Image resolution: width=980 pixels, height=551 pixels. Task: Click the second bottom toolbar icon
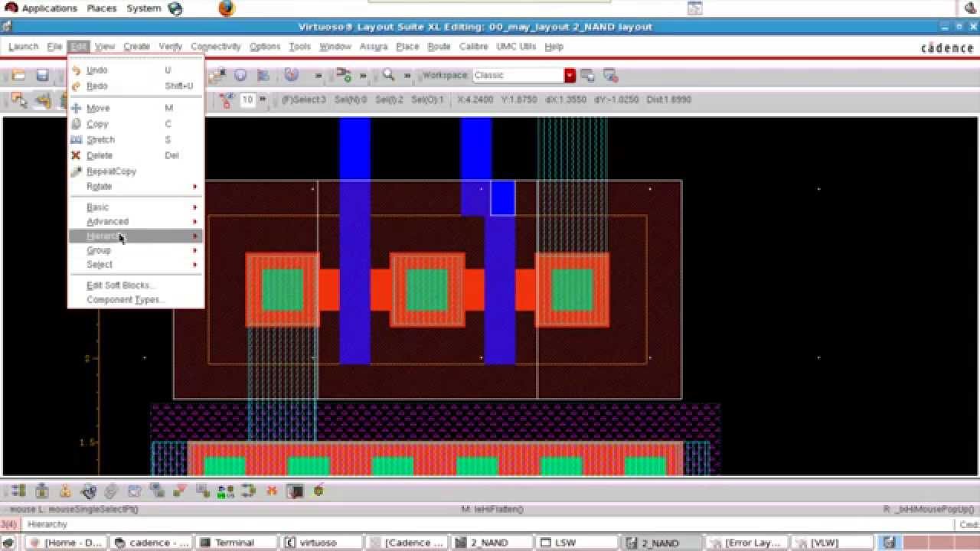click(x=42, y=491)
